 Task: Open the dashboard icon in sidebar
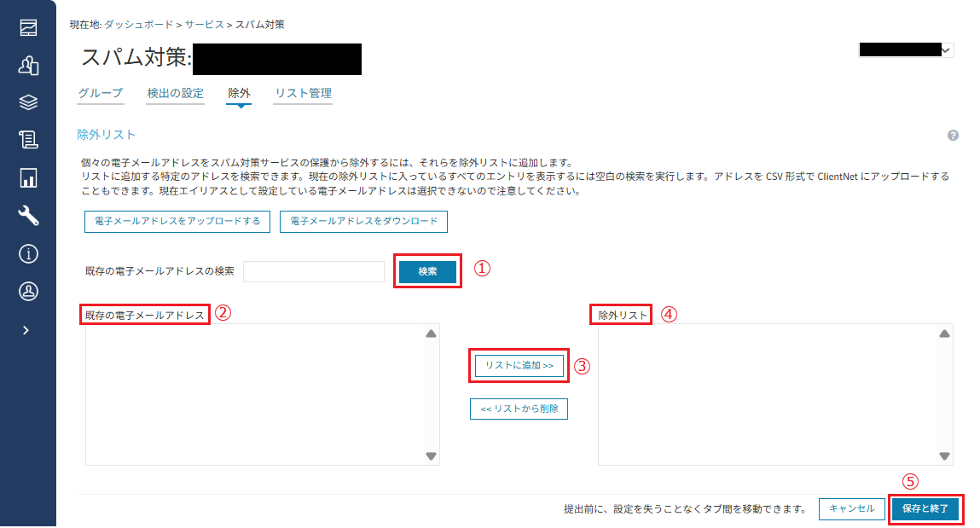click(28, 27)
